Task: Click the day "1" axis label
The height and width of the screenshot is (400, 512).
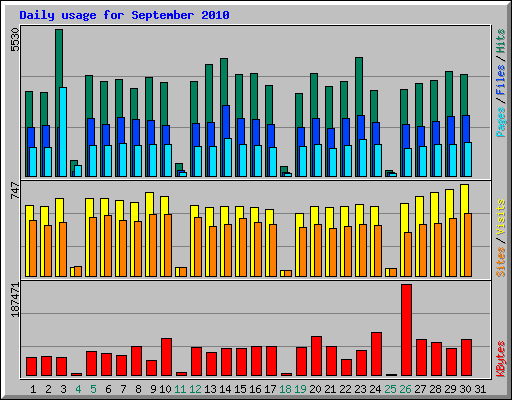Action: pos(33,389)
